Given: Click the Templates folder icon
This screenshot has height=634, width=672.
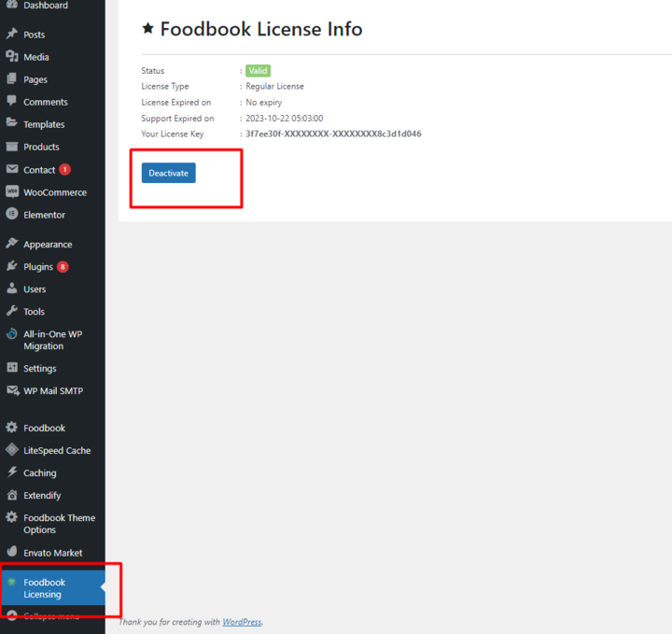Looking at the screenshot, I should click(12, 123).
